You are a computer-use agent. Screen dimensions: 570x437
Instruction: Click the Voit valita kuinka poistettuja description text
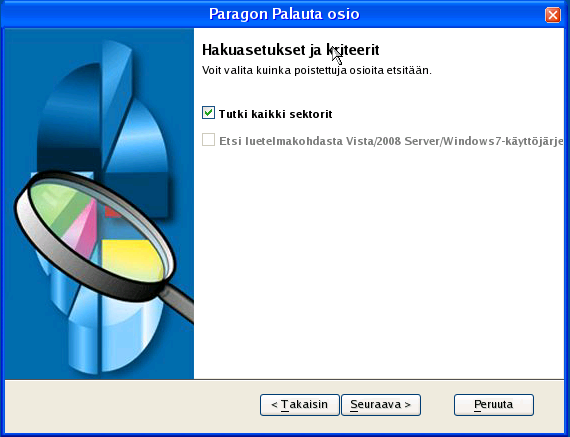(x=317, y=70)
